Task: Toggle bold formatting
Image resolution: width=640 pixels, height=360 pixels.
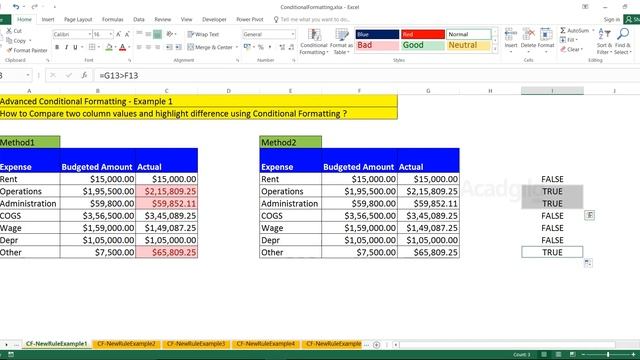Action: pos(57,47)
